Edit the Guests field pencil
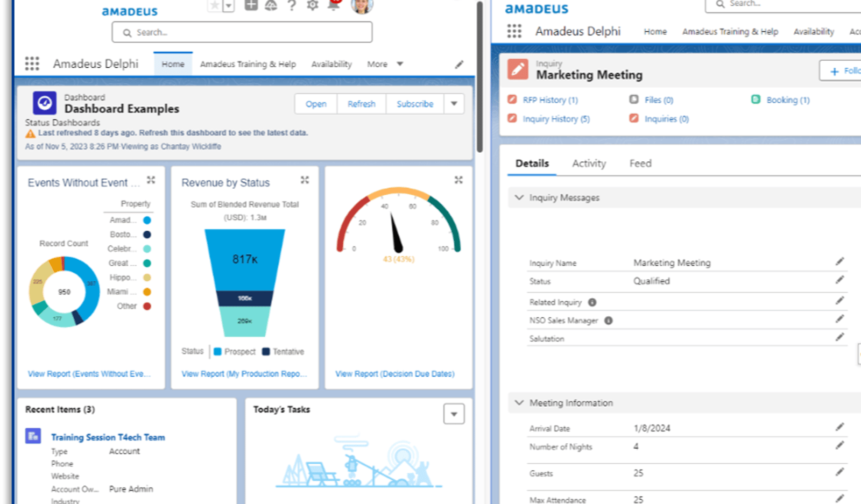 pos(839,472)
